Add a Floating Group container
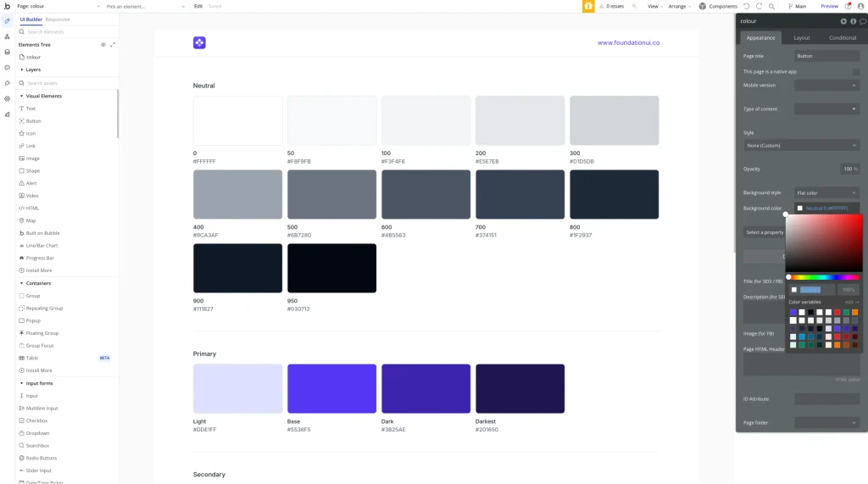The height and width of the screenshot is (484, 868). (x=42, y=333)
